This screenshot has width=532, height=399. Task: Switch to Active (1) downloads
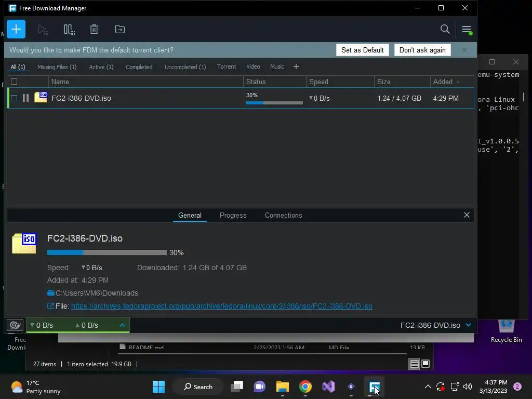point(101,67)
